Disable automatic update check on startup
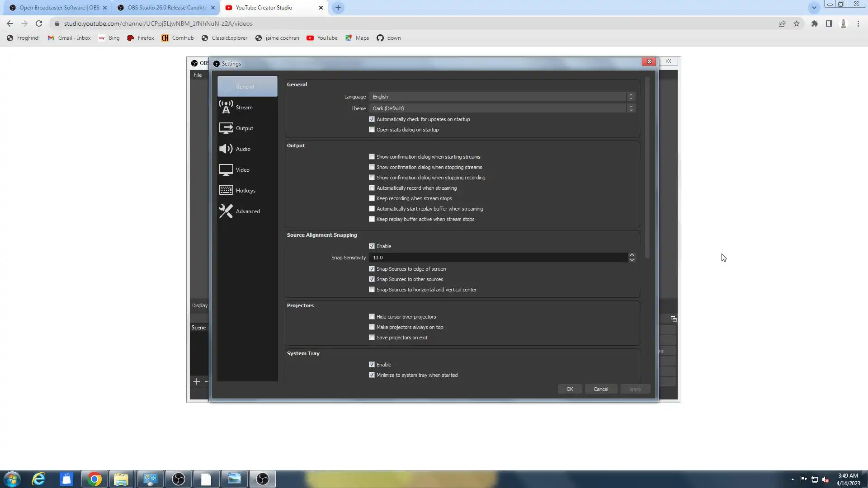This screenshot has width=868, height=488. [372, 119]
